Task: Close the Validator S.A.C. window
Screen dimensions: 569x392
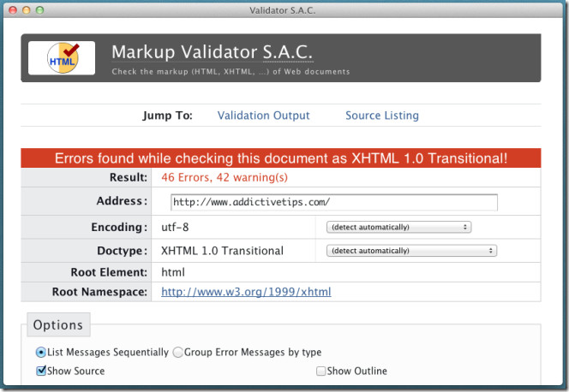Action: click(x=13, y=10)
